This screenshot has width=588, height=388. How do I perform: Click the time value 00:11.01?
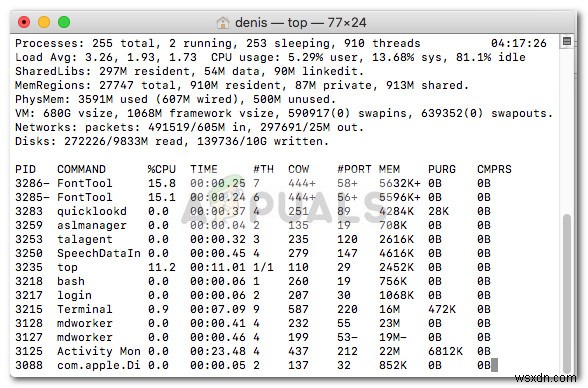coord(218,267)
